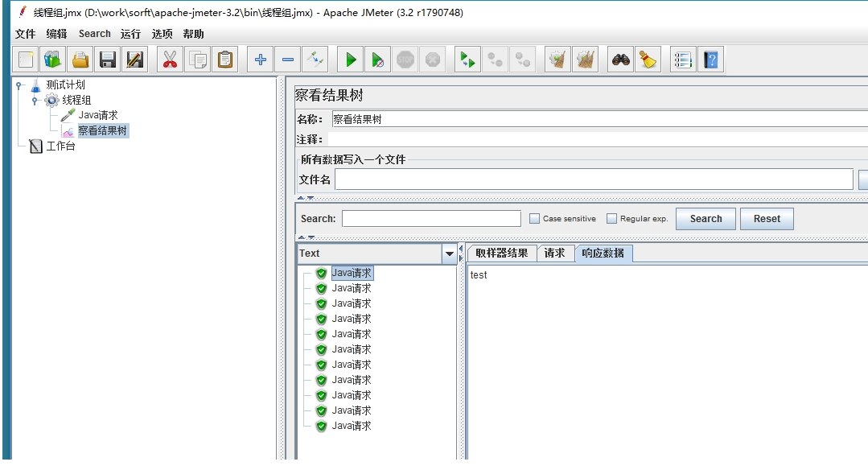Start the test with green play icon
The width and height of the screenshot is (868, 470).
pos(351,60)
